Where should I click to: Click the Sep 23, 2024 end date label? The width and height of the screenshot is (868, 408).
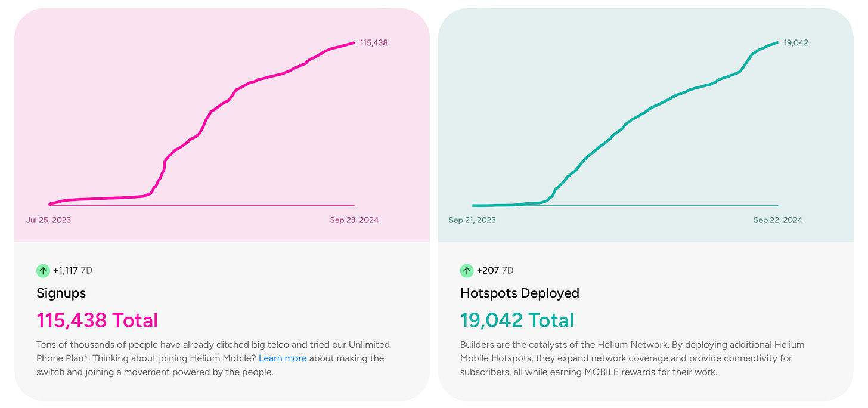(x=354, y=220)
